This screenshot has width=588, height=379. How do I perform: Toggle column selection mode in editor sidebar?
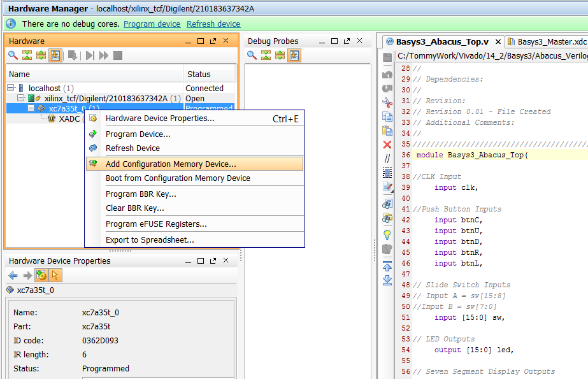tap(387, 173)
